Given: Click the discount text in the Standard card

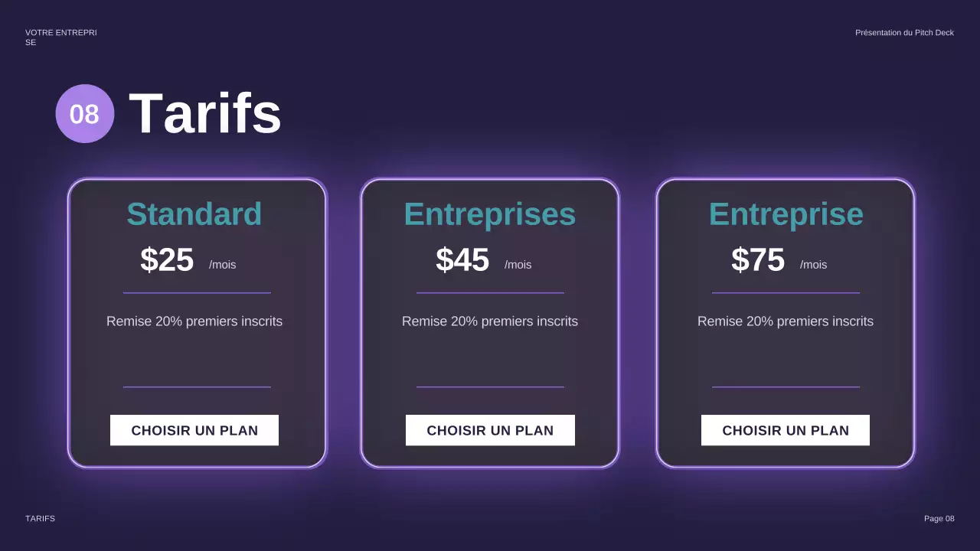Looking at the screenshot, I should point(194,321).
